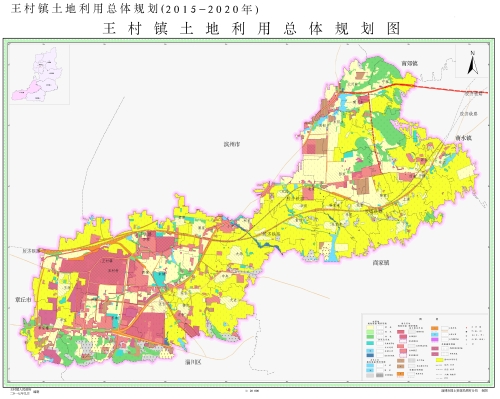This screenshot has height=399, width=500.
Task: Click the header text 王村镇土地利用总体规划(2015-2020年)
Action: pyautogui.click(x=135, y=9)
